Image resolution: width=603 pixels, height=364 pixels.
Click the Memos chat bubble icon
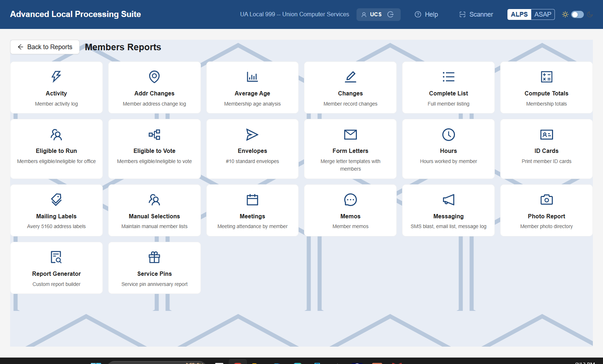[350, 200]
